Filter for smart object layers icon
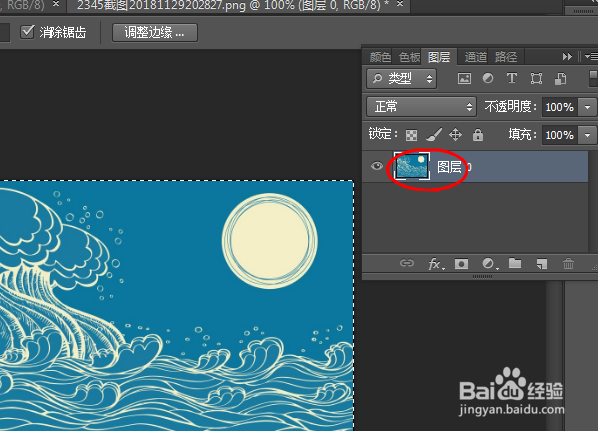The image size is (598, 431). pyautogui.click(x=560, y=79)
